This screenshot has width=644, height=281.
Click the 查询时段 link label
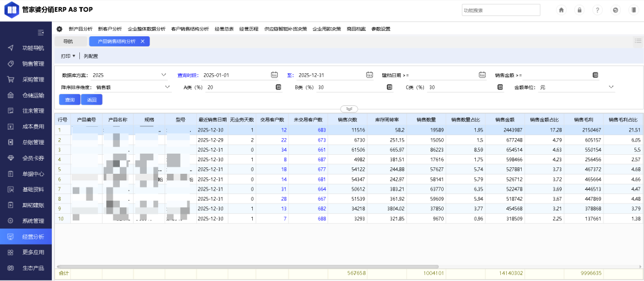point(188,75)
